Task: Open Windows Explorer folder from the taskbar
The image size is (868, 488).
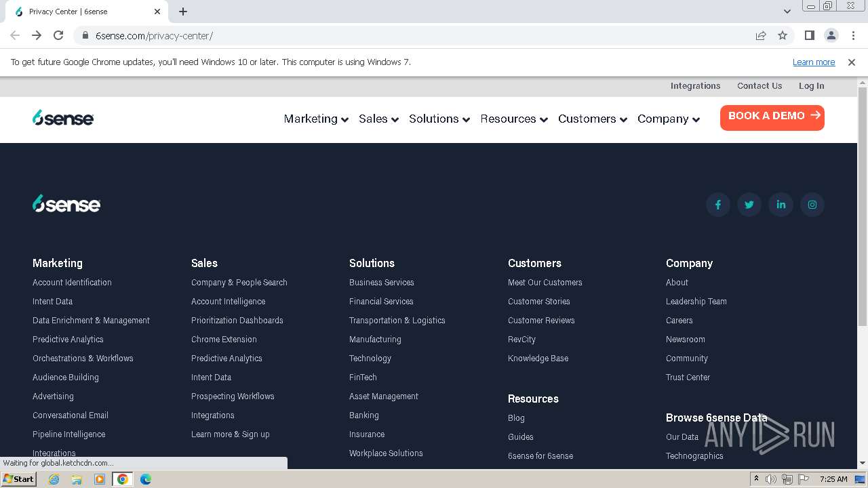Action: [x=77, y=479]
